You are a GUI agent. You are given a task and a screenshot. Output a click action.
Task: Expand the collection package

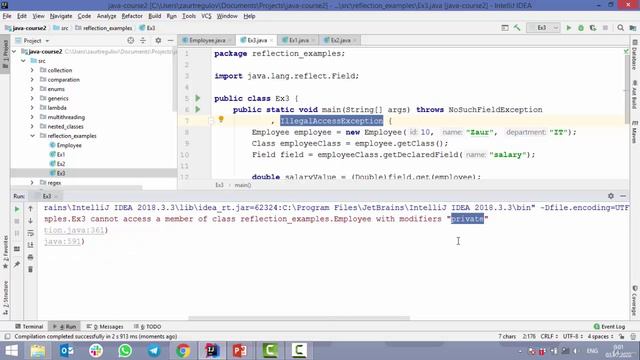(x=32, y=70)
